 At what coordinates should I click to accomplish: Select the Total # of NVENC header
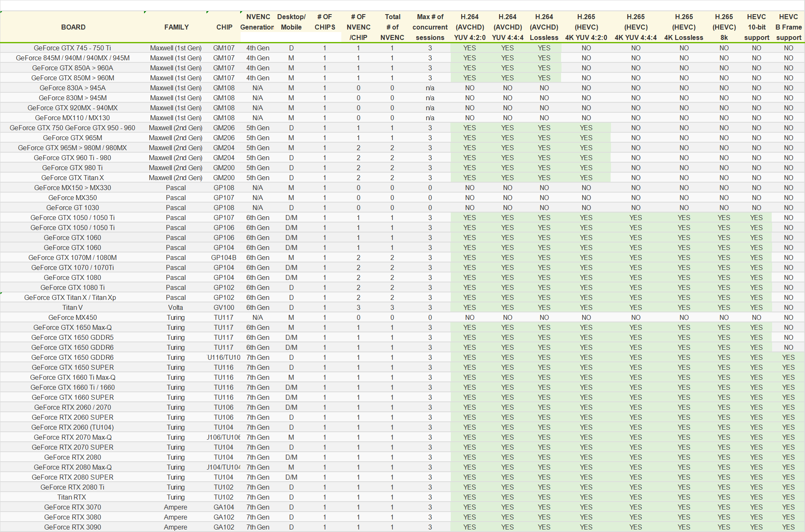pos(392,27)
